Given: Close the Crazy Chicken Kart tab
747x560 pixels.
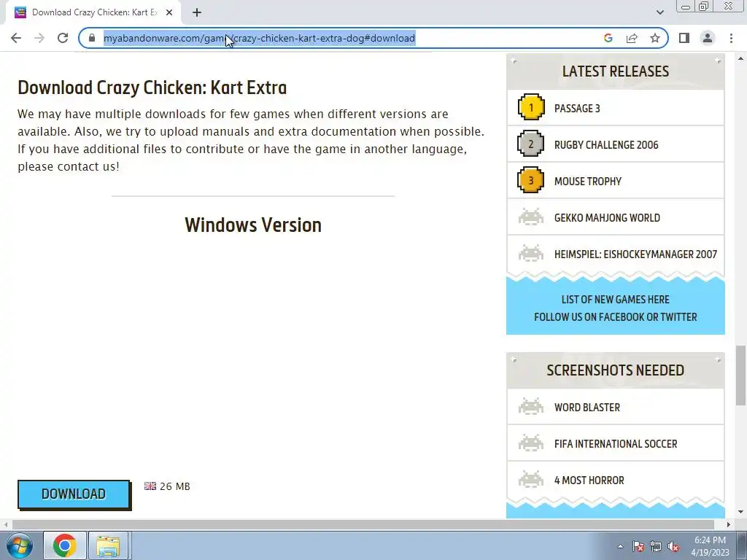Looking at the screenshot, I should (x=169, y=12).
